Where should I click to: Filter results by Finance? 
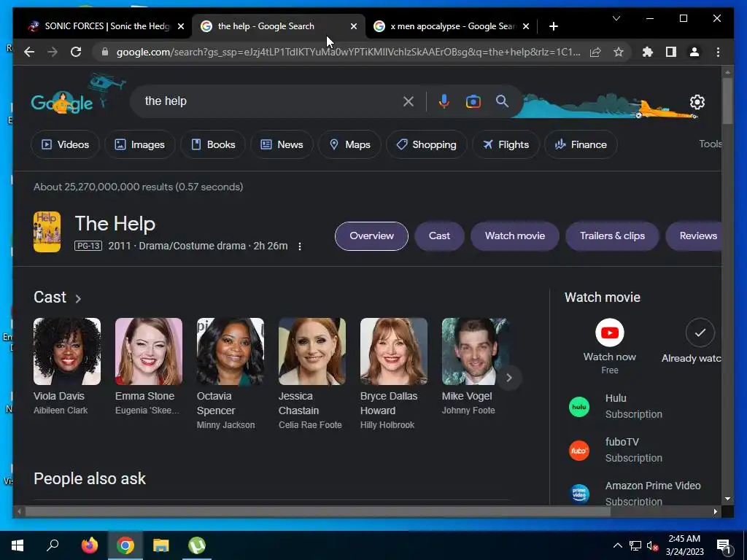581,144
